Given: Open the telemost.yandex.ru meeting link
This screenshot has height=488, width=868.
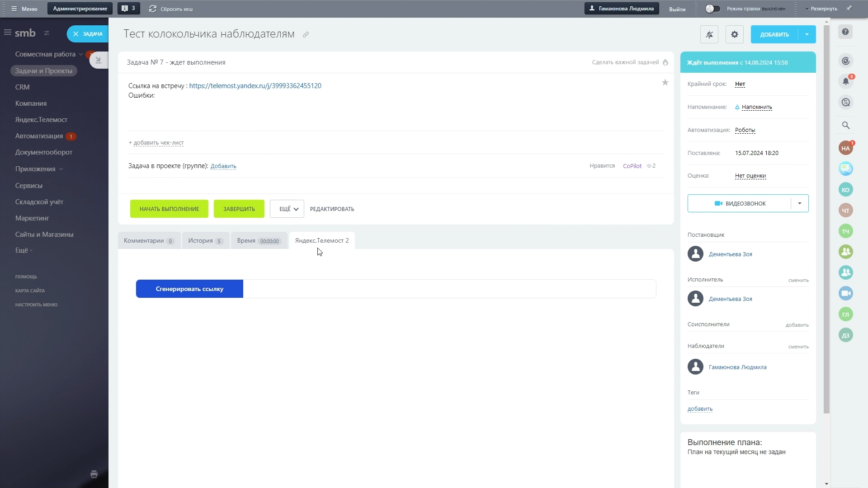Looking at the screenshot, I should pyautogui.click(x=255, y=86).
